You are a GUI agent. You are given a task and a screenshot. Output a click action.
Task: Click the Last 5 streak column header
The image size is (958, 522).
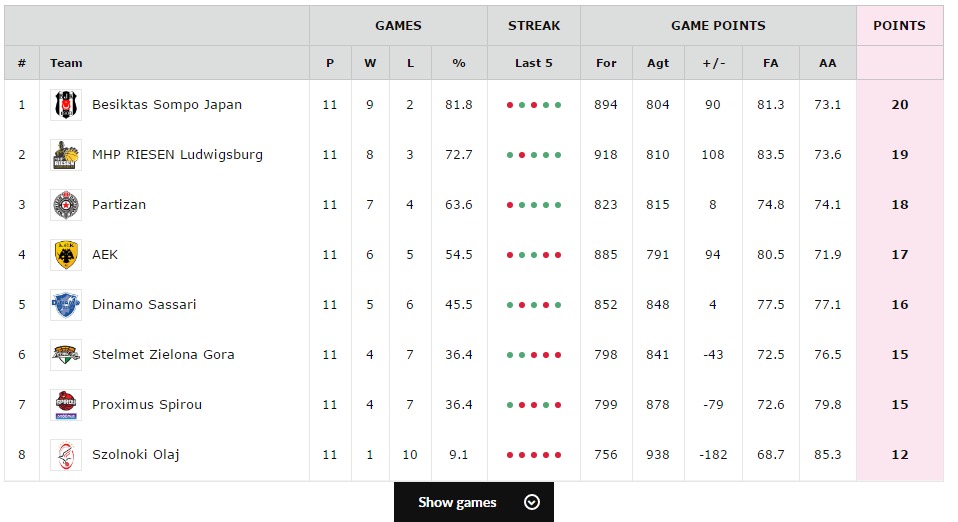(534, 63)
